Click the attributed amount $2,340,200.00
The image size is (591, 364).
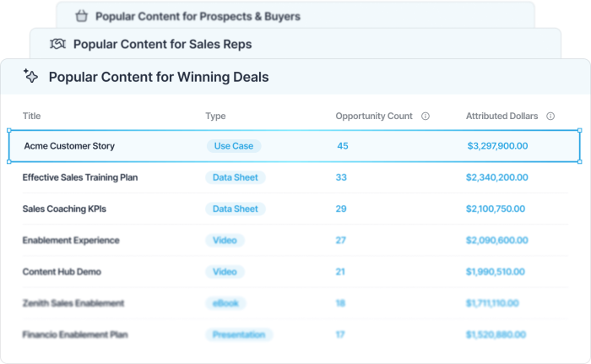click(x=496, y=177)
